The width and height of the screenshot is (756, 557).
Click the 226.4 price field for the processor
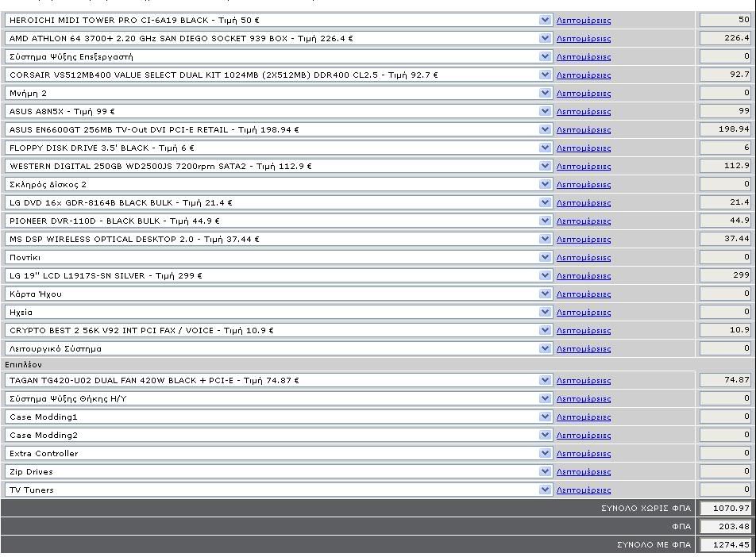click(x=725, y=38)
